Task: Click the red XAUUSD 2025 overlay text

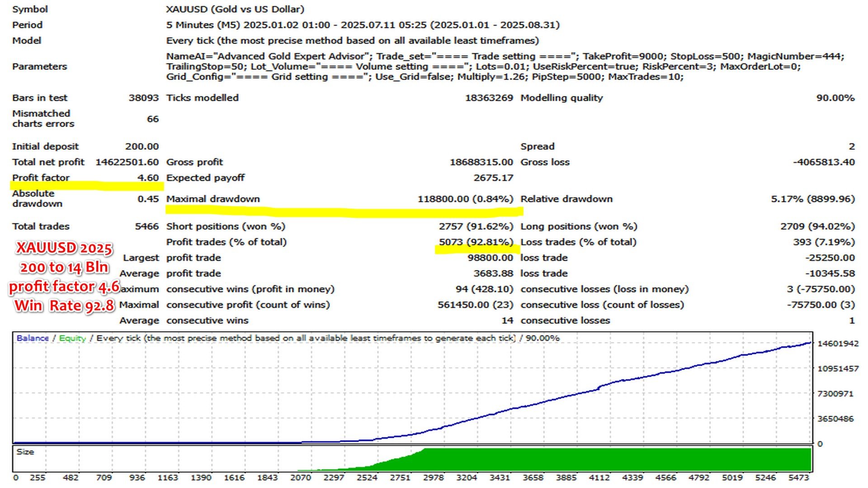Action: pyautogui.click(x=64, y=248)
